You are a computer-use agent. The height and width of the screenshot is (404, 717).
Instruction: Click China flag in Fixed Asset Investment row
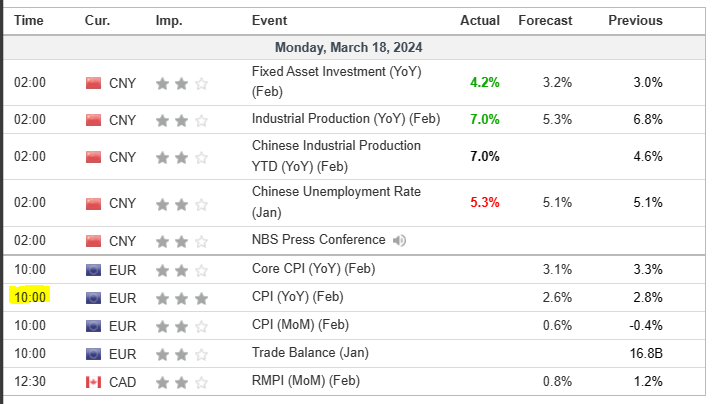tap(94, 83)
